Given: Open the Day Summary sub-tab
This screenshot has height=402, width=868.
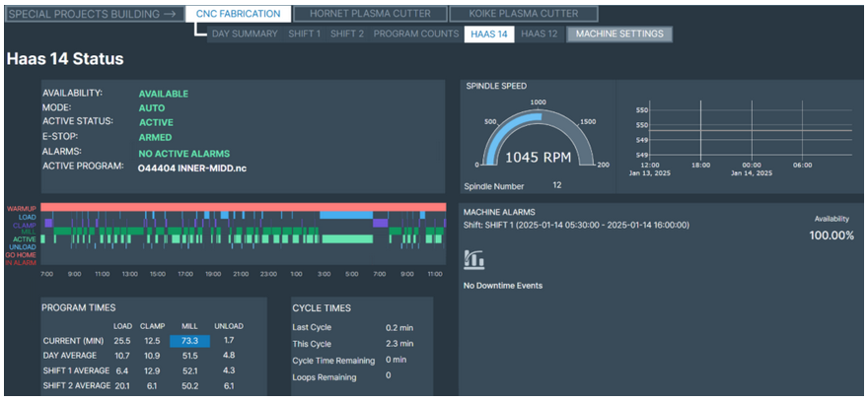Looking at the screenshot, I should (x=245, y=33).
